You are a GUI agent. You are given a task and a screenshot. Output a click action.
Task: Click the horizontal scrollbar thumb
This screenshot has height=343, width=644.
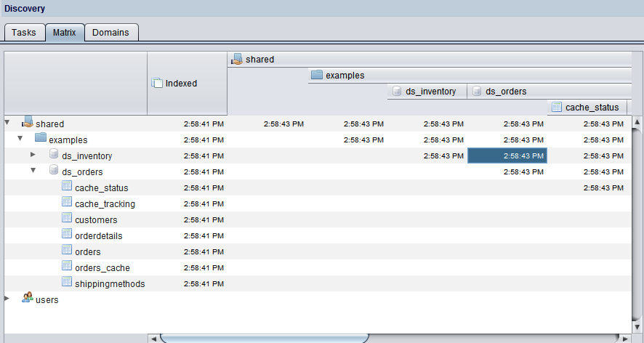(264, 339)
